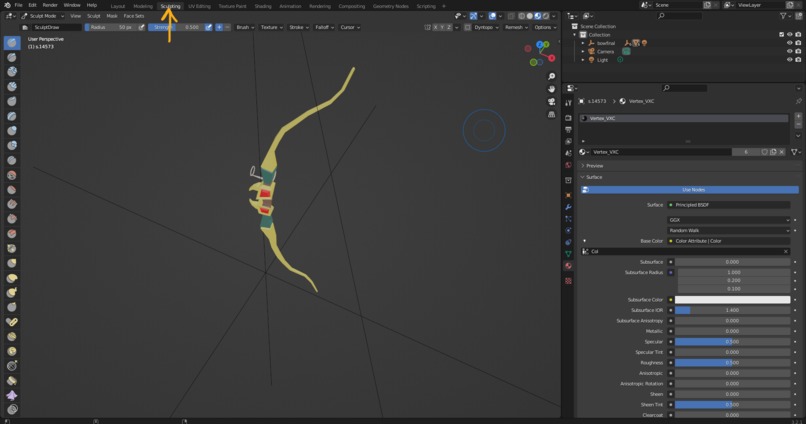Select the Draw Sharp brush
The image size is (806, 424).
12,57
